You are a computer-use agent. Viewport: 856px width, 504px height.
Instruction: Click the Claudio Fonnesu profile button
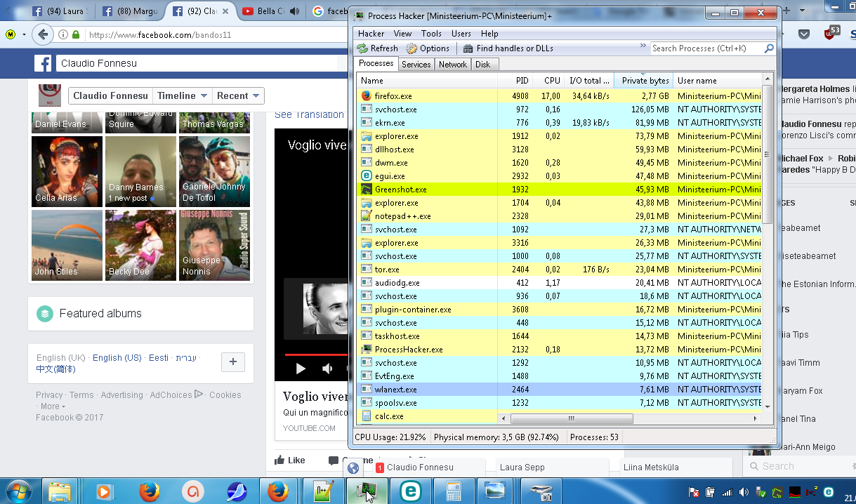[110, 95]
